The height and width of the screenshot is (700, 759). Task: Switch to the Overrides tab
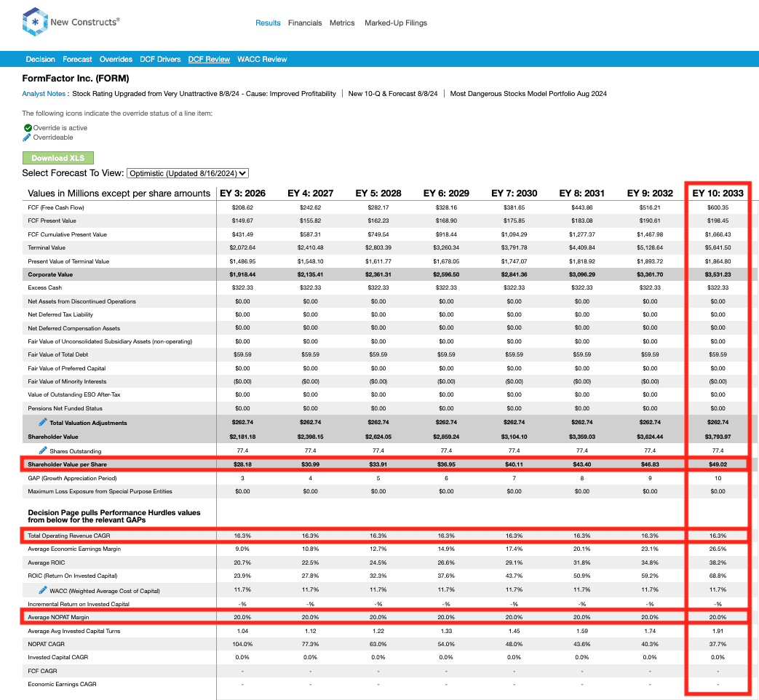click(x=116, y=59)
